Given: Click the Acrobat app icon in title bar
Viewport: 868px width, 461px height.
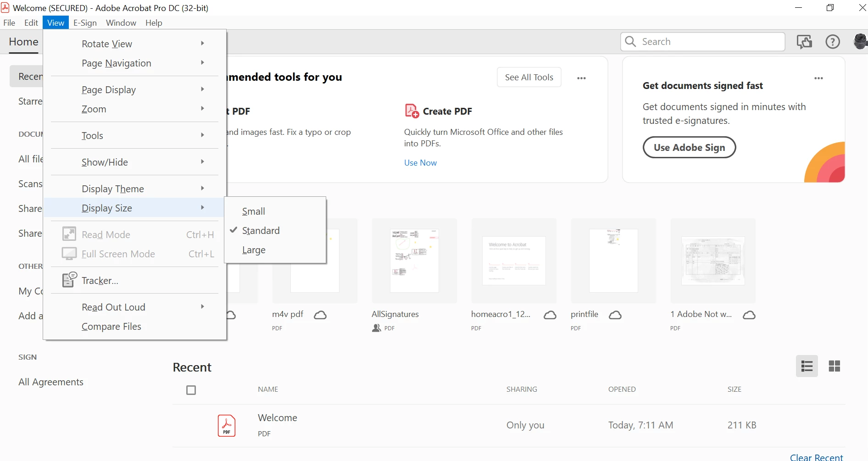Looking at the screenshot, I should [6, 8].
